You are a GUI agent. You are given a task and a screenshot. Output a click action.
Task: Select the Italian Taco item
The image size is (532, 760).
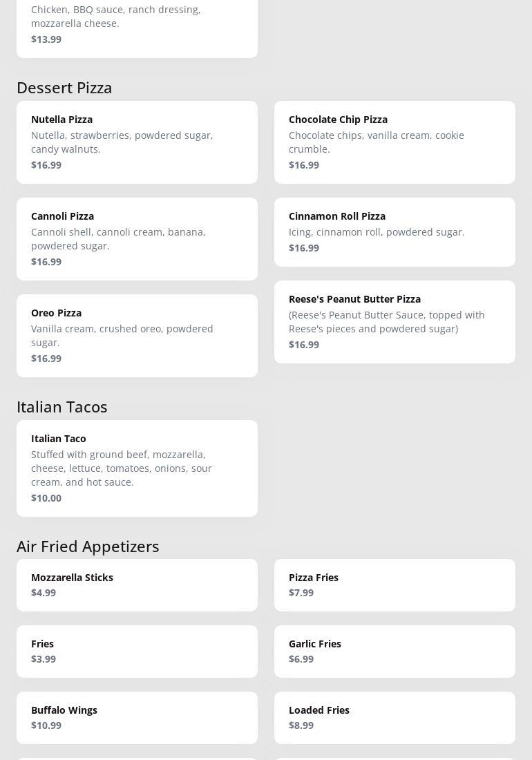137,468
